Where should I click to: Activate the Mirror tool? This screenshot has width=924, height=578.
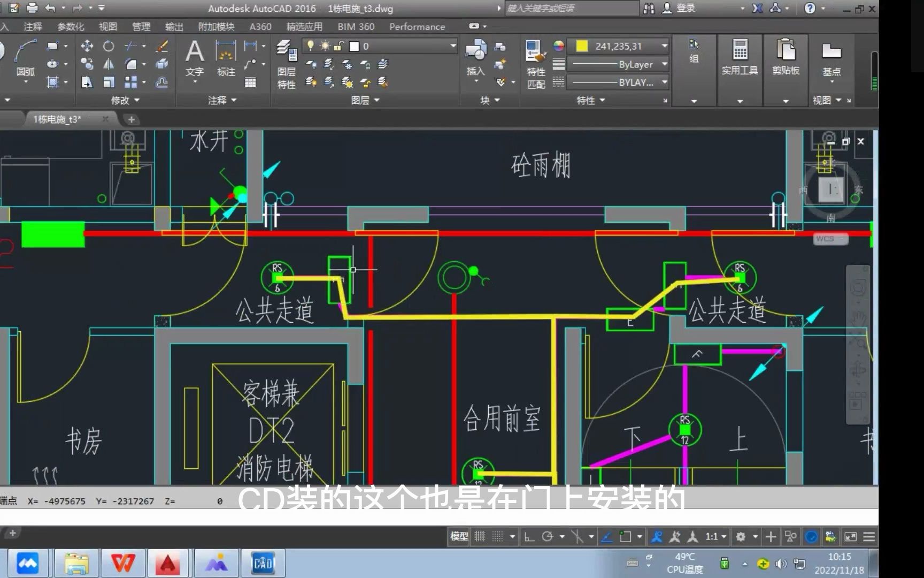(109, 64)
